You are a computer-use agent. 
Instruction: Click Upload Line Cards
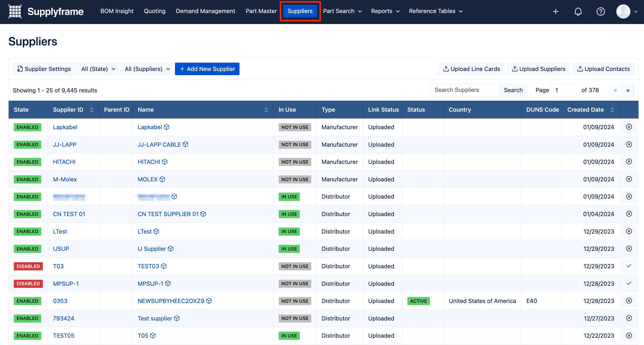471,69
